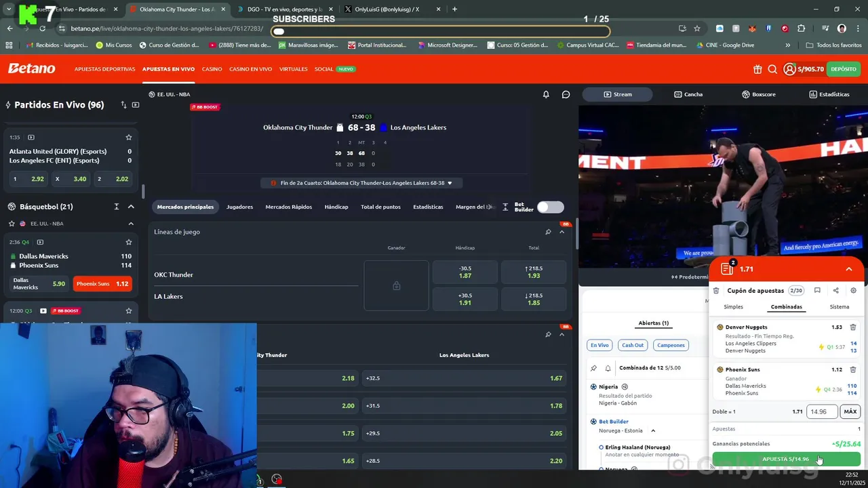Open the Jugadores markets tab
The width and height of the screenshot is (868, 488).
(239, 207)
